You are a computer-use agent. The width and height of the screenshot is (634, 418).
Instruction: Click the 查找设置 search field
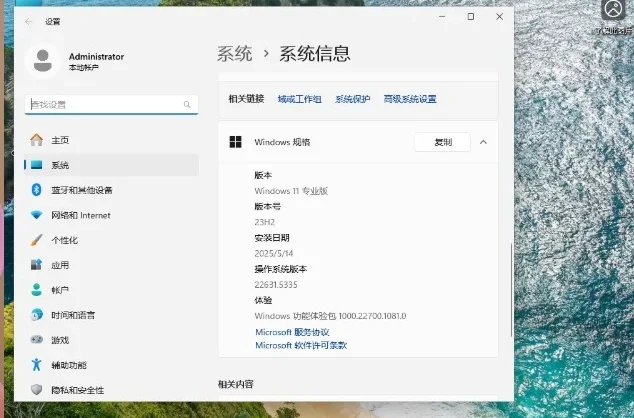pyautogui.click(x=111, y=105)
